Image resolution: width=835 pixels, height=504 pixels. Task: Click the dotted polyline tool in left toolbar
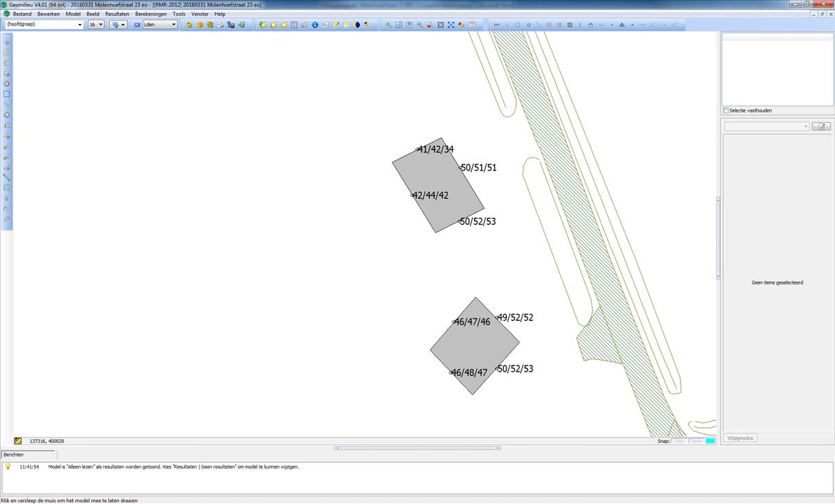[7, 177]
